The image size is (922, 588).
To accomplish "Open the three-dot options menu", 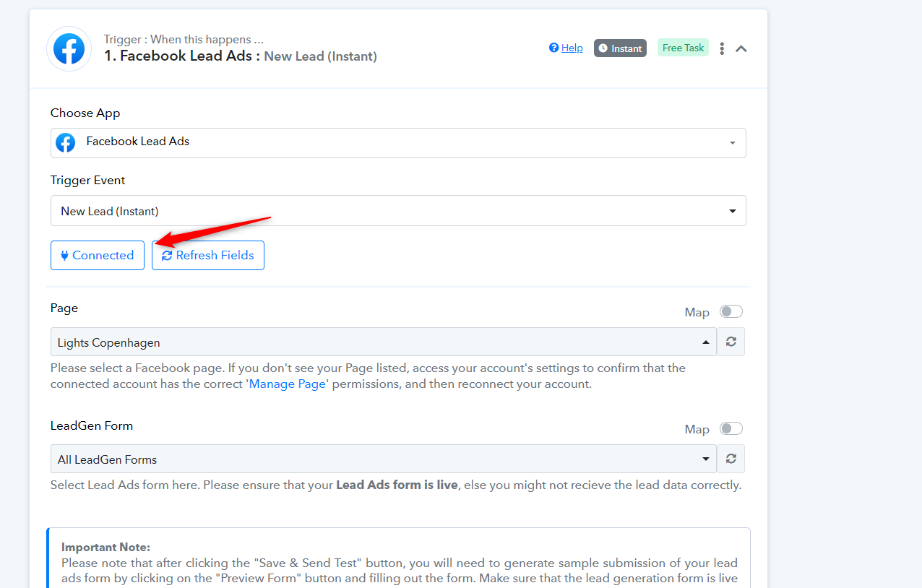I will 722,48.
